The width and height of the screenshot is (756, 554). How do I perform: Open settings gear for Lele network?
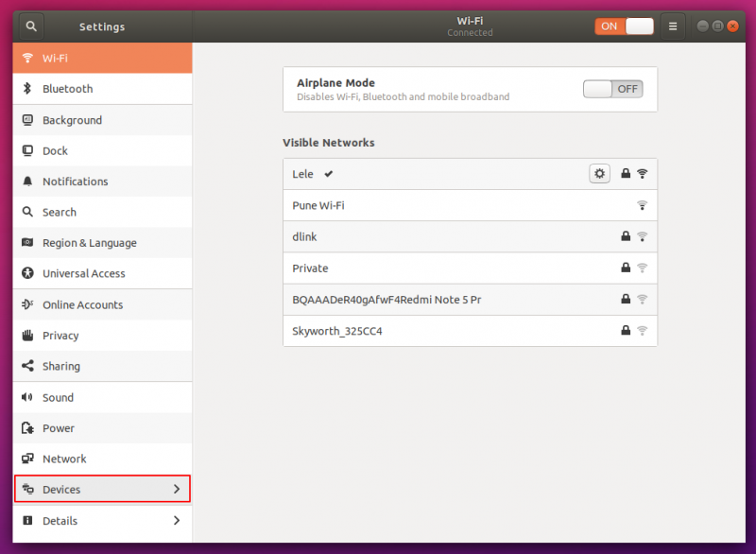click(599, 174)
